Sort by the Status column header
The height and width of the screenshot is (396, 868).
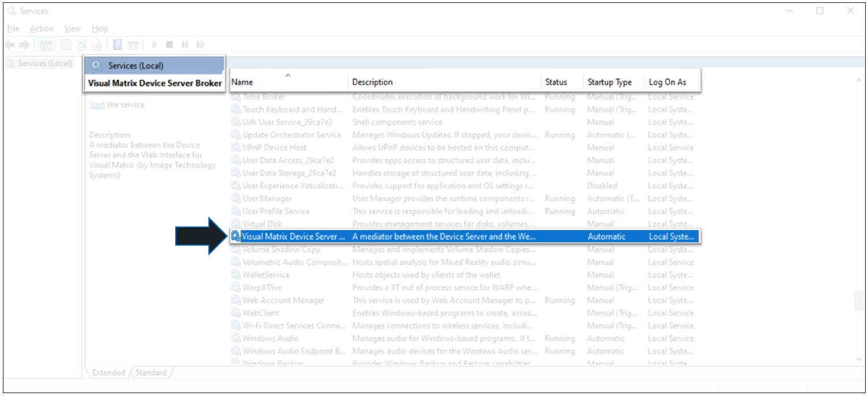click(556, 82)
